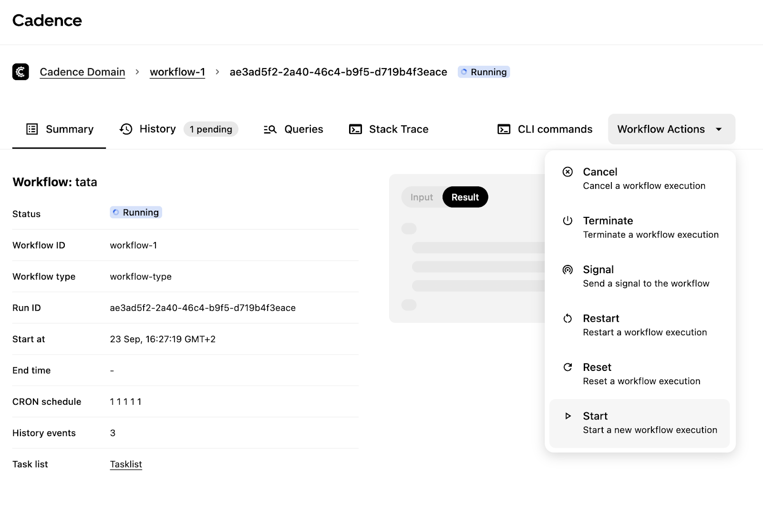Viewport: 763px width, 532px height.
Task: Click the Cadence logo icon in breadcrumb
Action: click(21, 72)
